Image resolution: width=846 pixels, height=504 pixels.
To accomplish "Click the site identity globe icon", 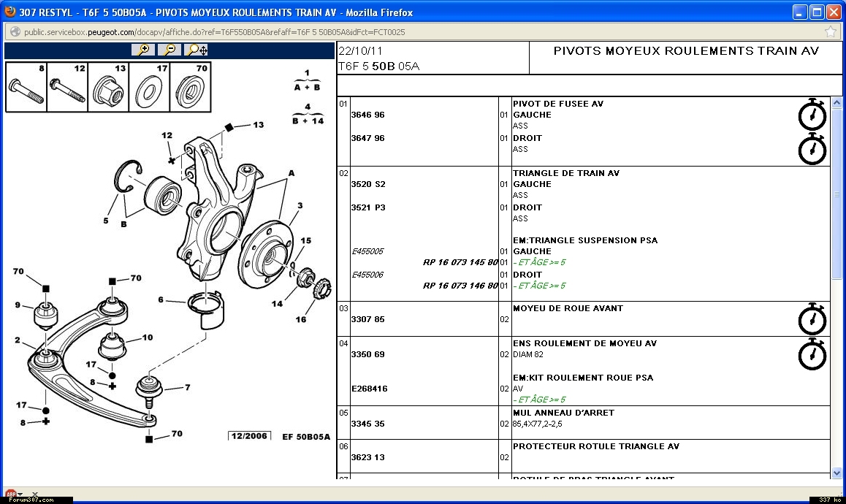I will tap(15, 32).
